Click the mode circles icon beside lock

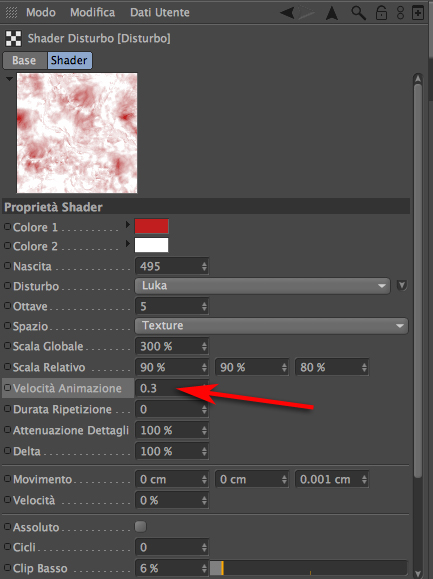click(401, 13)
